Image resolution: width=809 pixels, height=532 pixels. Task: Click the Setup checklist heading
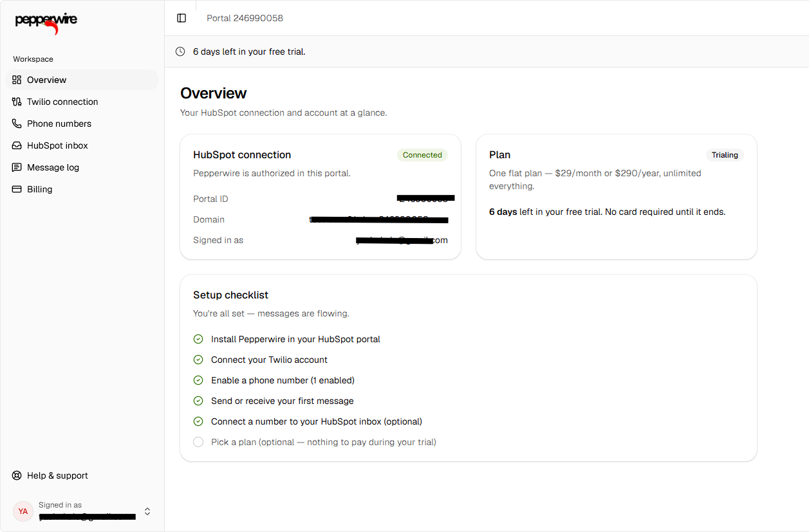(x=230, y=295)
